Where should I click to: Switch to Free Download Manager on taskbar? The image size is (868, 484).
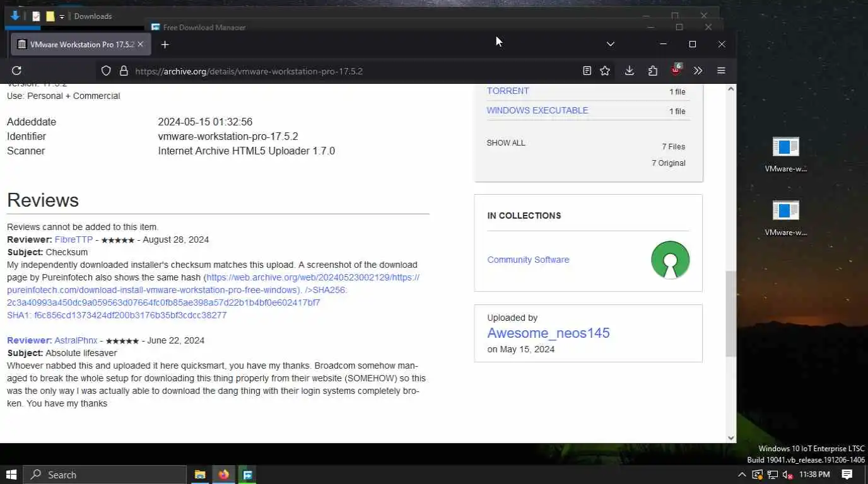point(247,475)
